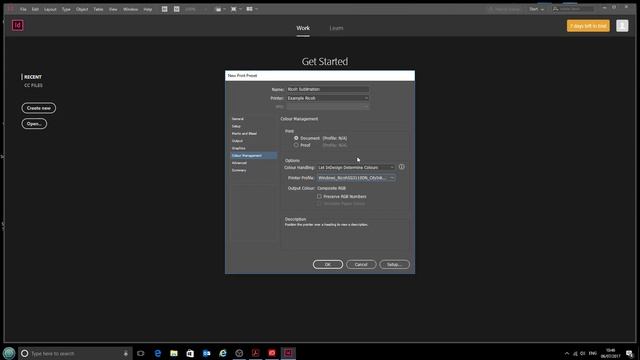The image size is (640, 360).
Task: Open Microsoft Store from the taskbar
Action: point(190,353)
